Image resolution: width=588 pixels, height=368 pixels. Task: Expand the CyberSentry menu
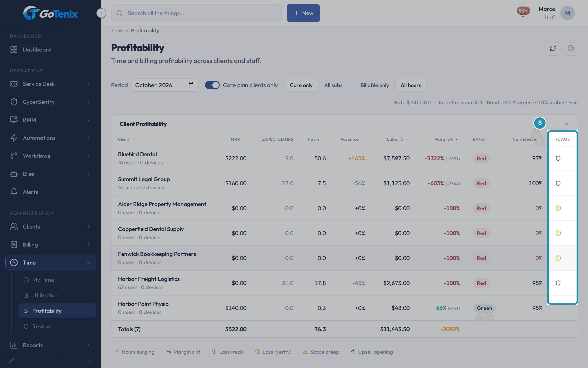pos(51,102)
